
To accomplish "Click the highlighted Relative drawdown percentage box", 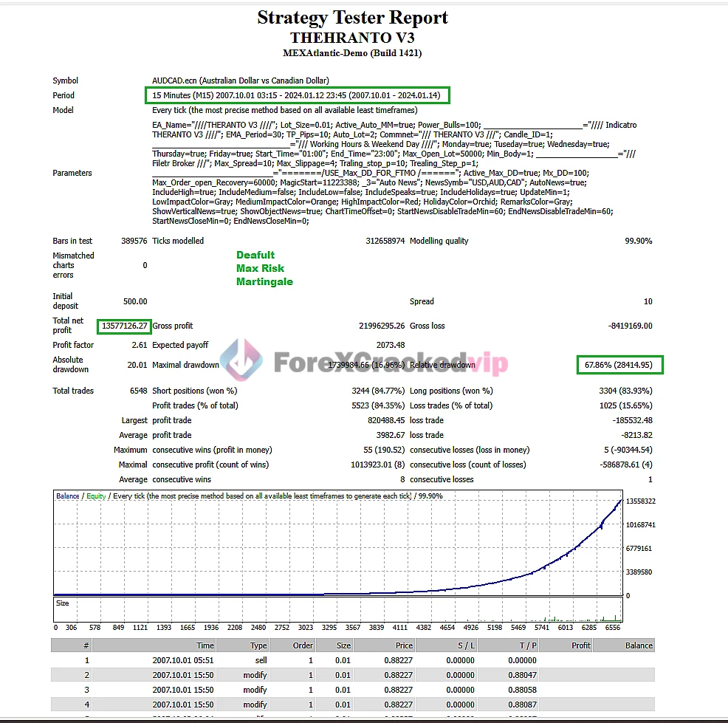I will click(619, 365).
